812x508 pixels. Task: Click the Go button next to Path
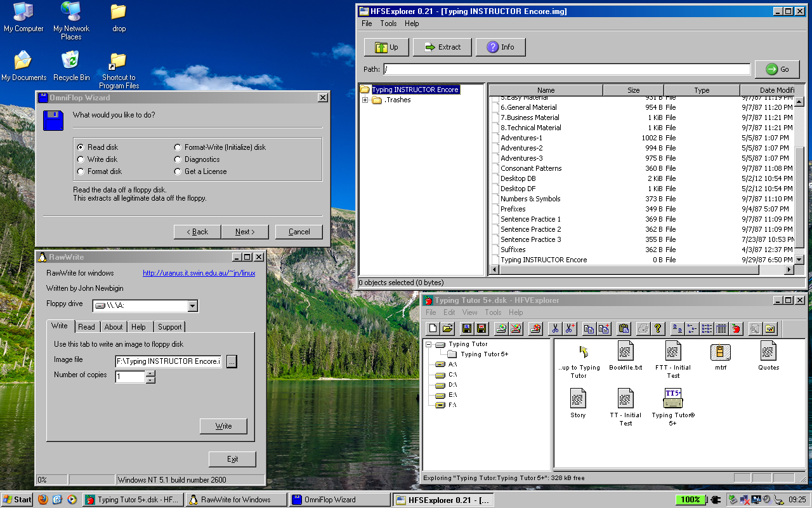coord(777,69)
